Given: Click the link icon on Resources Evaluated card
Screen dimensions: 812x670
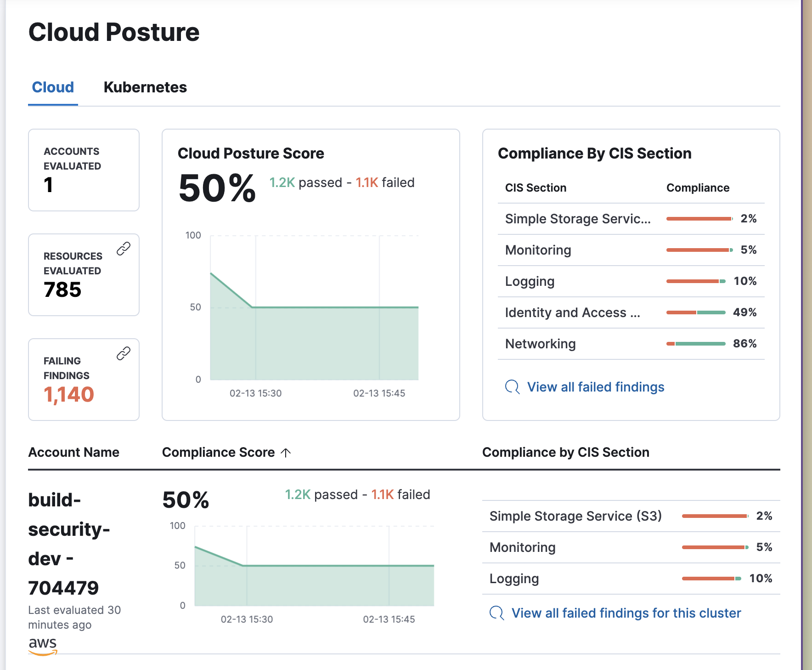Looking at the screenshot, I should click(x=123, y=248).
